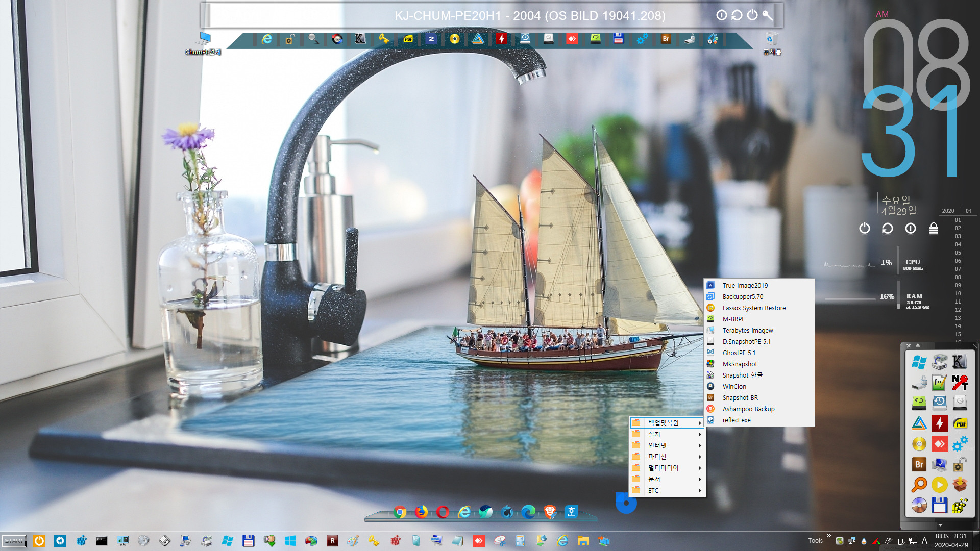Open the padlock with gear icon in top launcher
This screenshot has height=551, width=980.
[x=290, y=39]
